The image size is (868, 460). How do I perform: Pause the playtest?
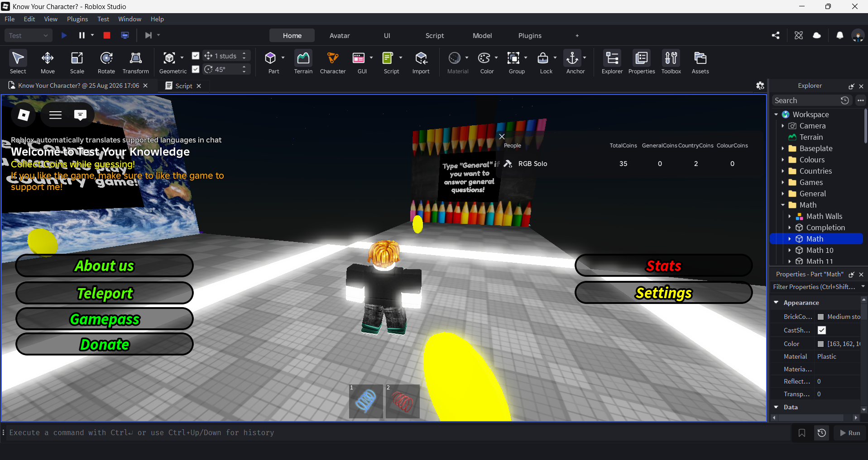[82, 35]
